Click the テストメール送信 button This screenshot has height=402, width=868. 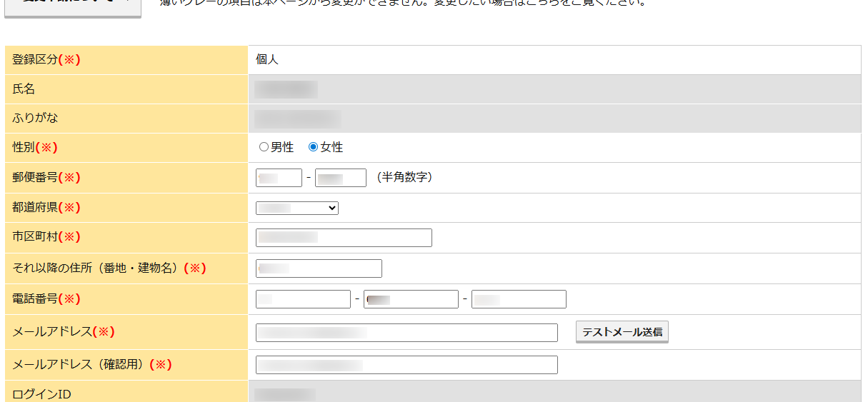pos(622,332)
